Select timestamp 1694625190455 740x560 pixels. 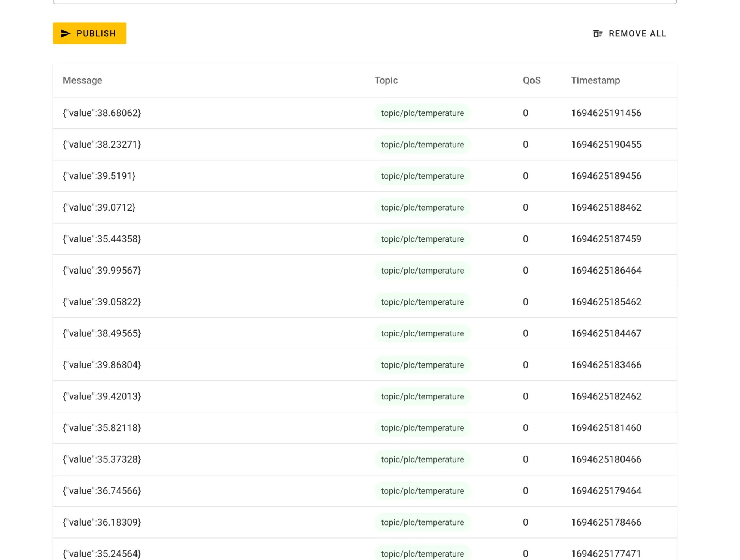point(606,144)
